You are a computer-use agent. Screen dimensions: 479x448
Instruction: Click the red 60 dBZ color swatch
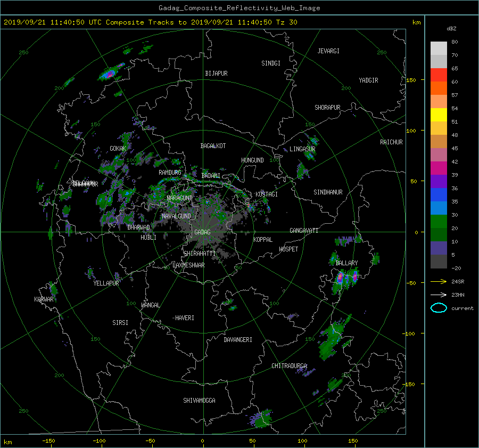tap(439, 75)
